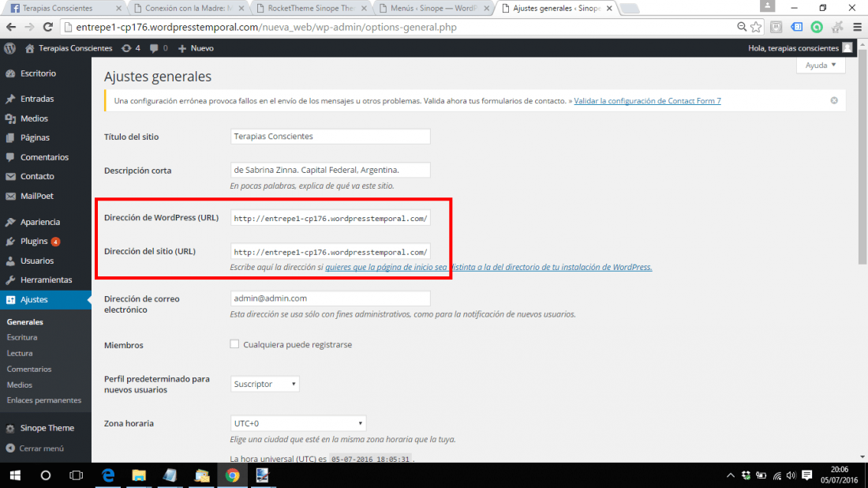Follow the página de inicio distinta help link

488,268
